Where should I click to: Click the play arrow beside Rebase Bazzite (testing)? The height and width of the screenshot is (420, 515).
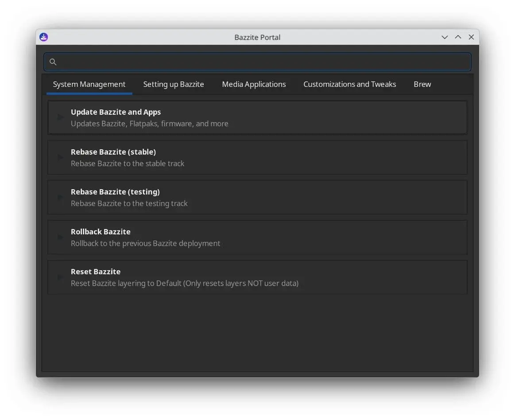pos(60,197)
